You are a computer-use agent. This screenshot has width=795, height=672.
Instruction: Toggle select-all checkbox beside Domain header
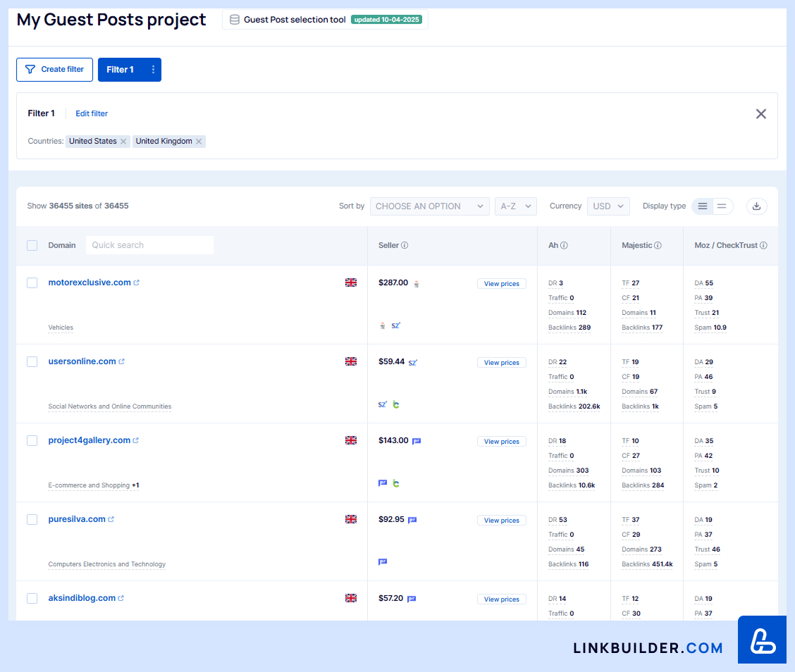pos(32,246)
